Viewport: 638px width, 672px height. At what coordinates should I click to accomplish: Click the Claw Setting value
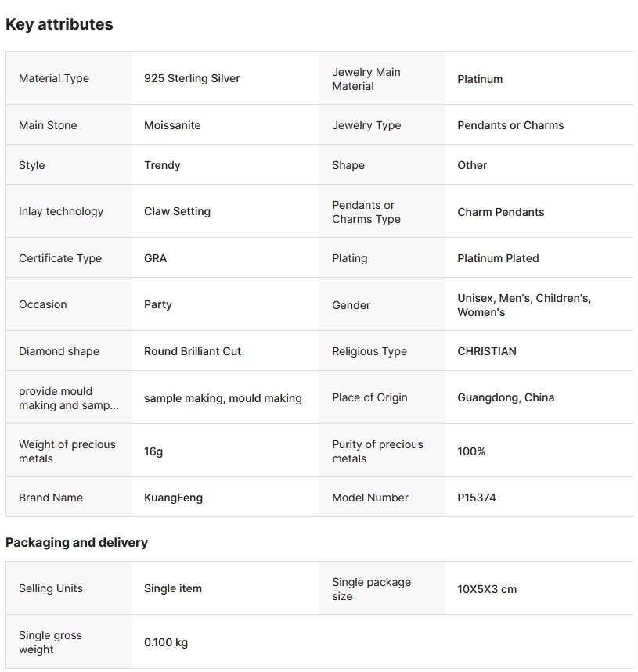[x=177, y=211]
